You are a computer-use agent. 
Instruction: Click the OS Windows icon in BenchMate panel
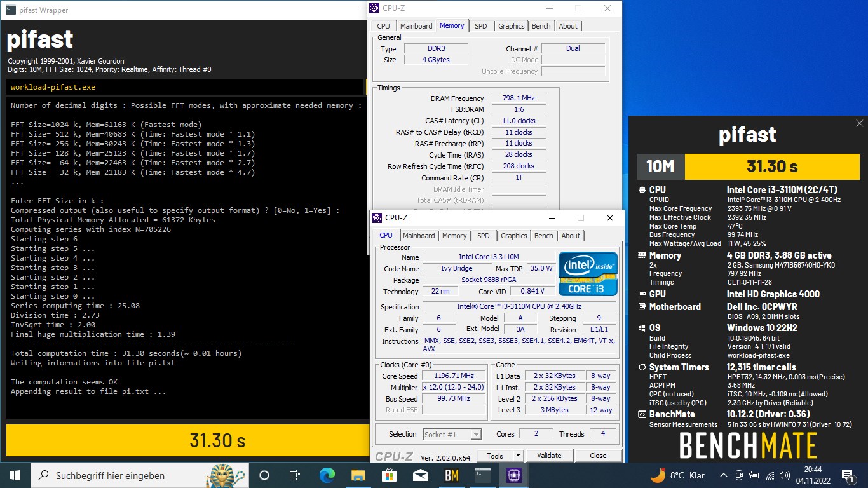(642, 328)
